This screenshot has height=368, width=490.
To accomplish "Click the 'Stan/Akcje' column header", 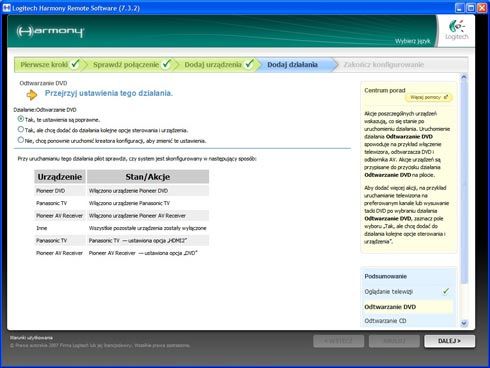I will click(x=148, y=177).
